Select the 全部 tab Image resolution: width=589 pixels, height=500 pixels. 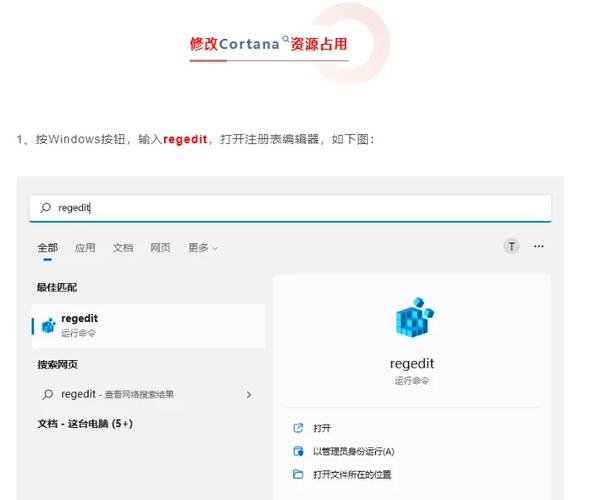pyautogui.click(x=48, y=248)
